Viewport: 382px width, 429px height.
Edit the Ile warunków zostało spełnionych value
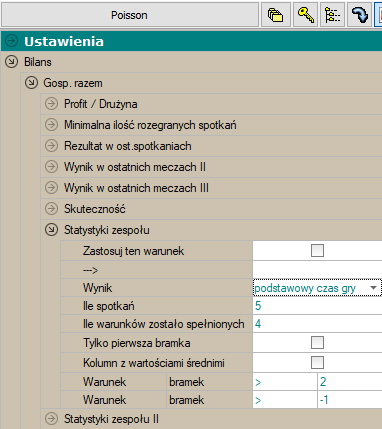coord(317,324)
